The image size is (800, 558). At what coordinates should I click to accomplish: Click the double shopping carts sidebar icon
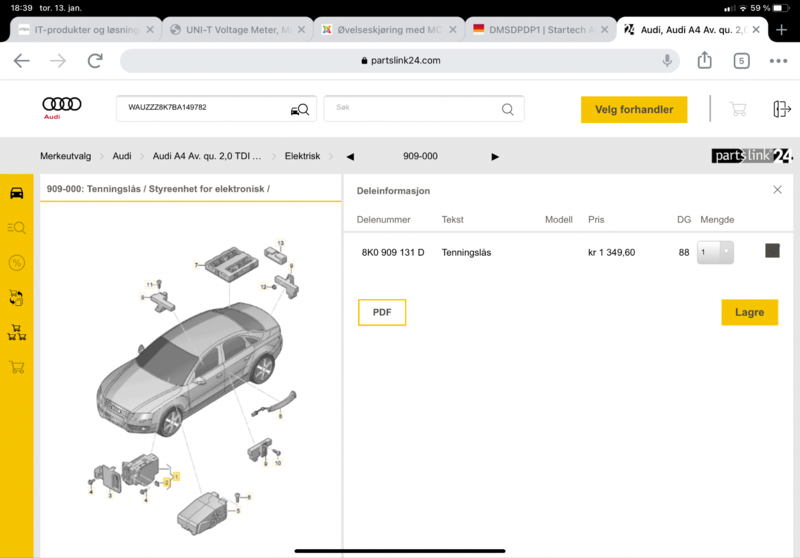pos(16,332)
